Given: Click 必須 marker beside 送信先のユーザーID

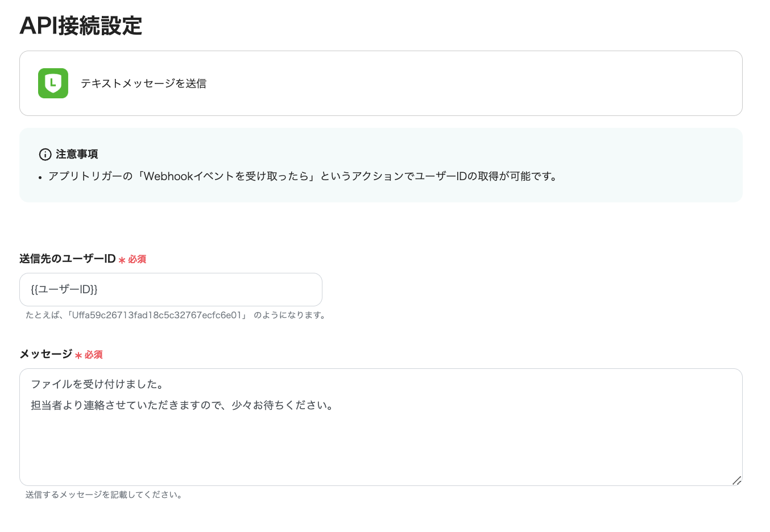Looking at the screenshot, I should point(137,259).
